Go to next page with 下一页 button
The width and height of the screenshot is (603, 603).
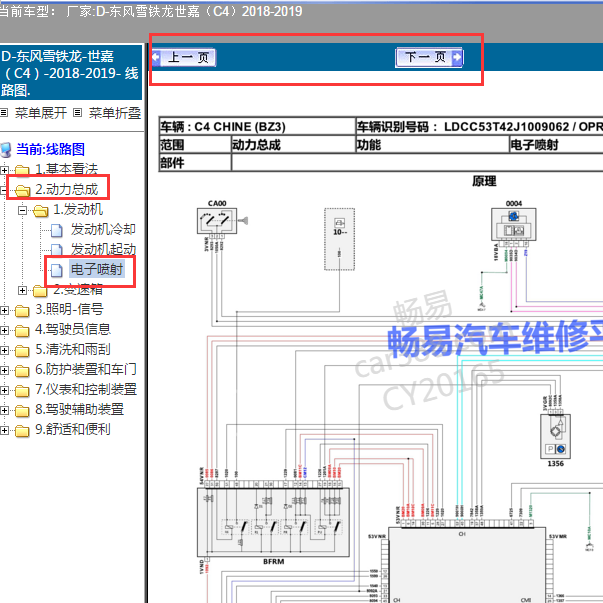(429, 58)
